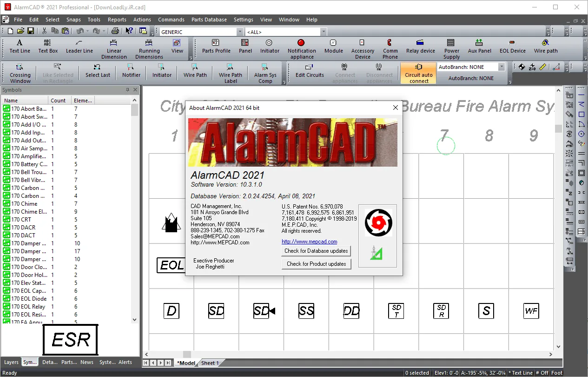Click the SS symbol on the drawing
Image resolution: width=588 pixels, height=377 pixels.
point(306,311)
